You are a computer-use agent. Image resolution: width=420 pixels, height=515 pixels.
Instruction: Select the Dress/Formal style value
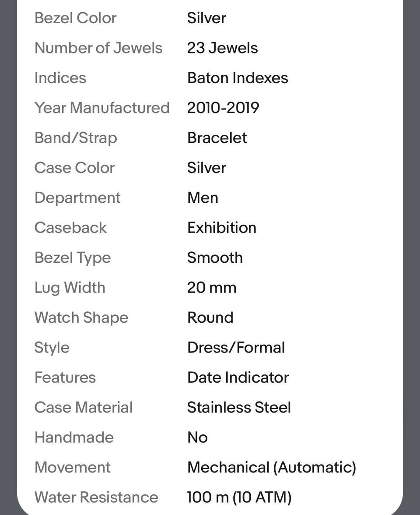pyautogui.click(x=236, y=348)
